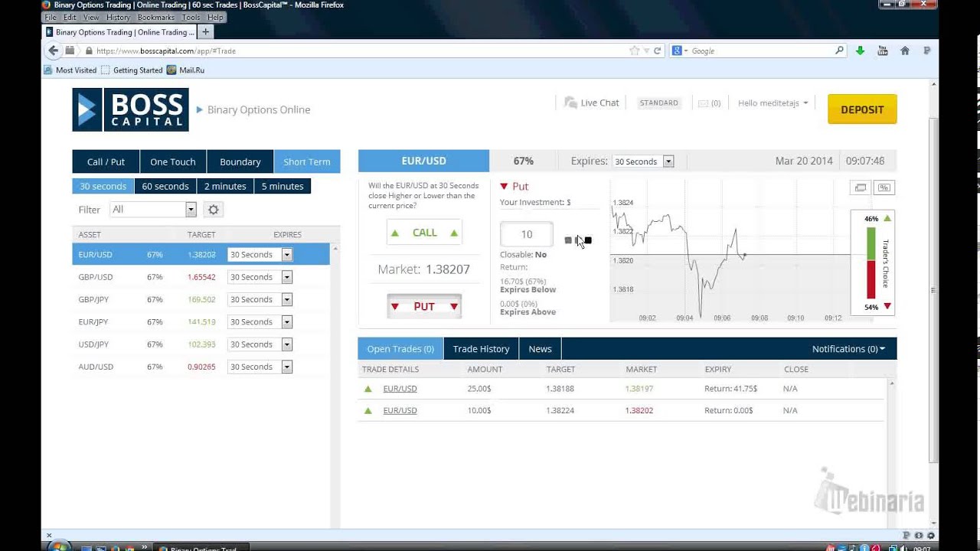The image size is (980, 551).
Task: Select the Short Term tab
Action: click(x=307, y=161)
